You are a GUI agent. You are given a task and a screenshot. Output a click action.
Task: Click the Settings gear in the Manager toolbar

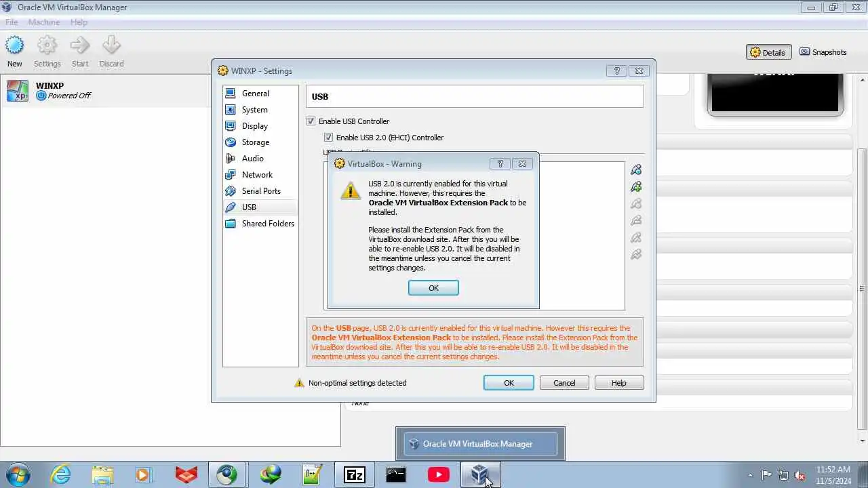click(47, 52)
